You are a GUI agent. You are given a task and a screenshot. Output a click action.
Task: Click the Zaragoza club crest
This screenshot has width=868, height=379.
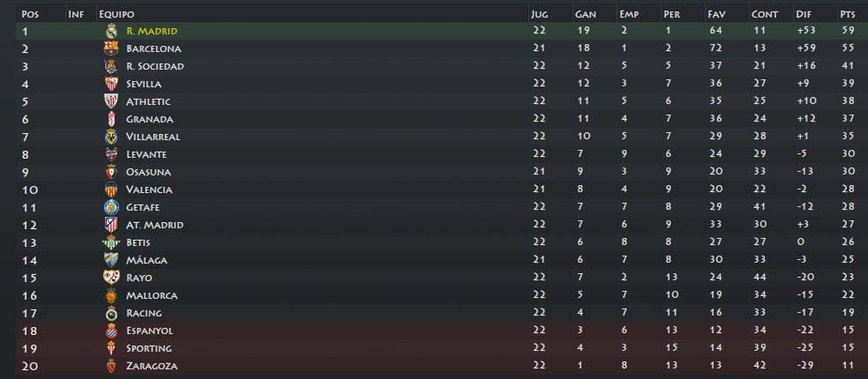[x=111, y=366]
